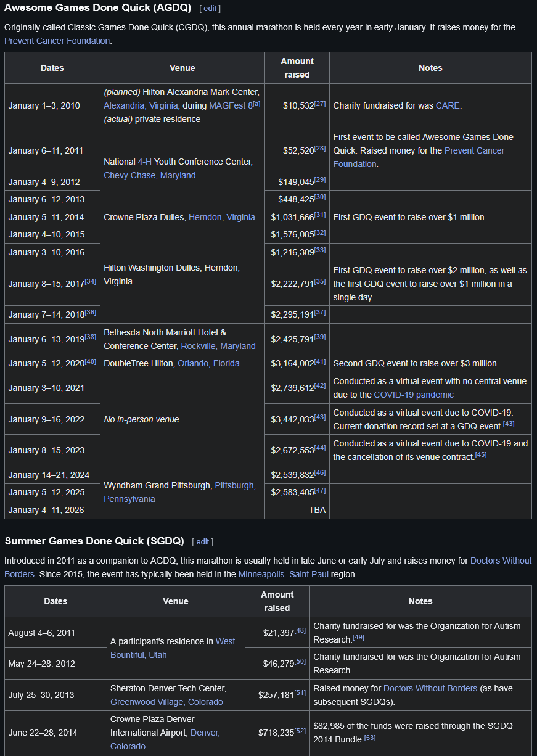Open Rockville, Maryland link
Screen dimensions: 537x756
click(x=218, y=346)
